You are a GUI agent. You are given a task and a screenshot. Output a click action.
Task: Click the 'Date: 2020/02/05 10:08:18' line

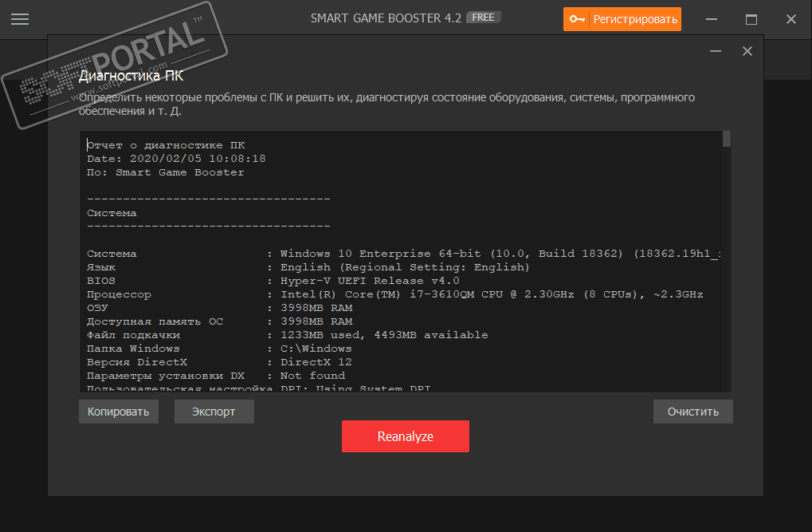click(x=176, y=159)
